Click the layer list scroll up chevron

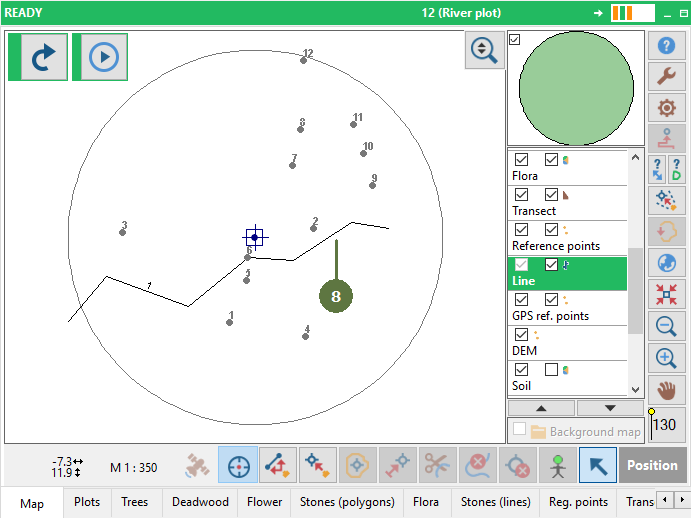point(635,157)
